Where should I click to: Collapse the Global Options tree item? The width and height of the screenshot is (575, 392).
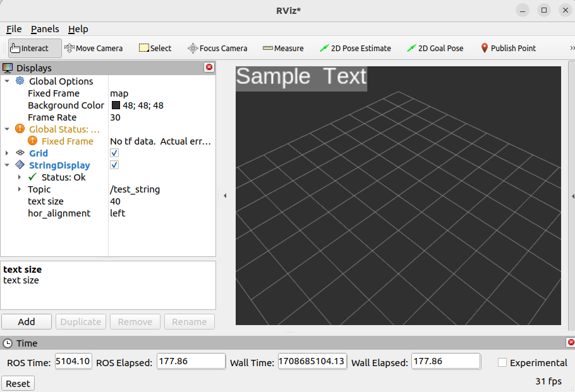[6, 81]
